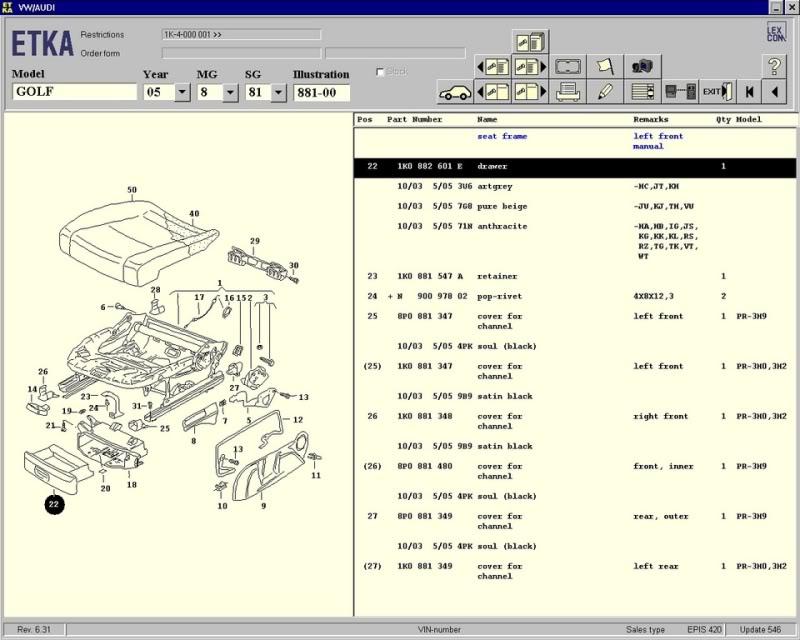The width and height of the screenshot is (800, 640).
Task: Open the vehicle selection car icon
Action: pos(455,92)
